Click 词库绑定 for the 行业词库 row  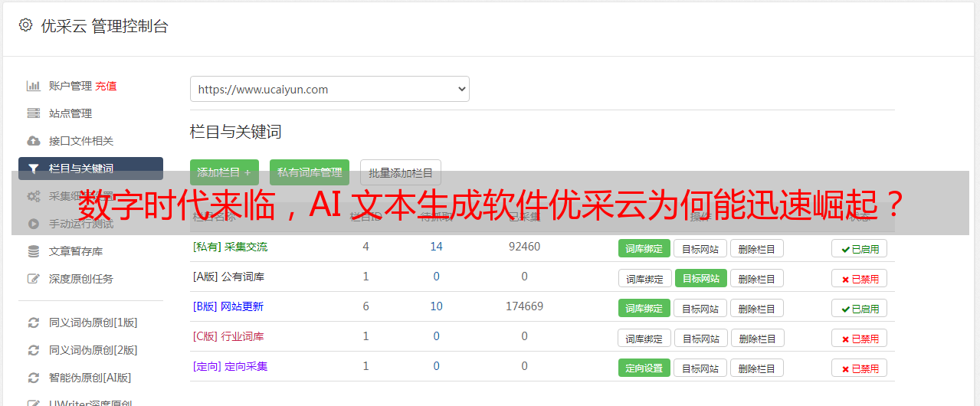coord(644,338)
